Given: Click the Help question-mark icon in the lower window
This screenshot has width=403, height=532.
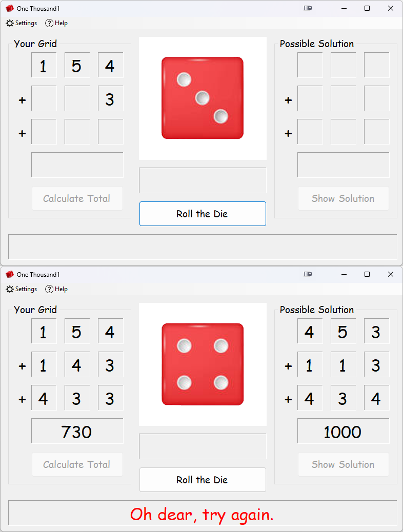Looking at the screenshot, I should coord(49,289).
